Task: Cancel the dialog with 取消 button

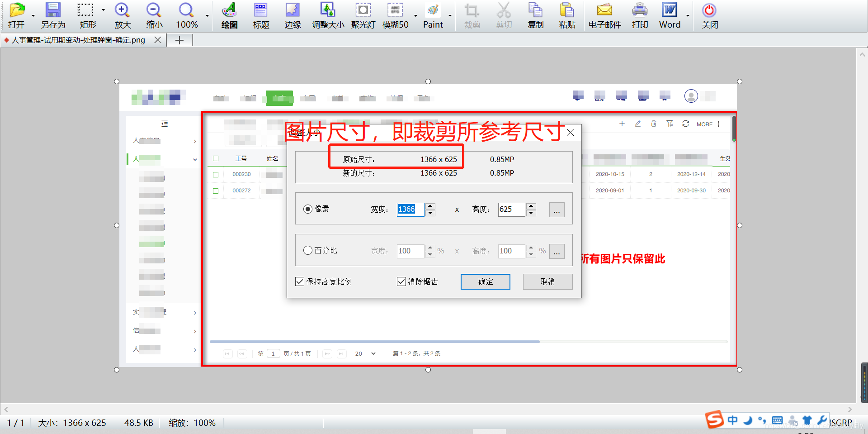Action: 547,281
